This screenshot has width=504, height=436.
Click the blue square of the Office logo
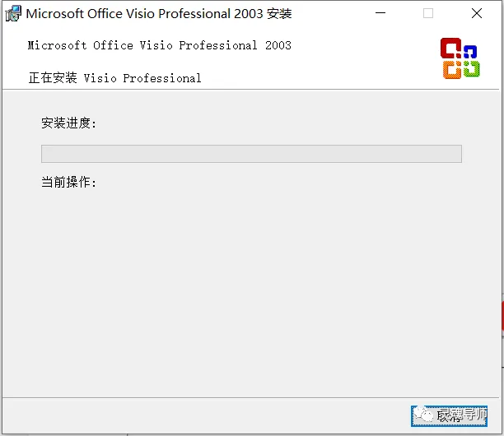coord(470,52)
